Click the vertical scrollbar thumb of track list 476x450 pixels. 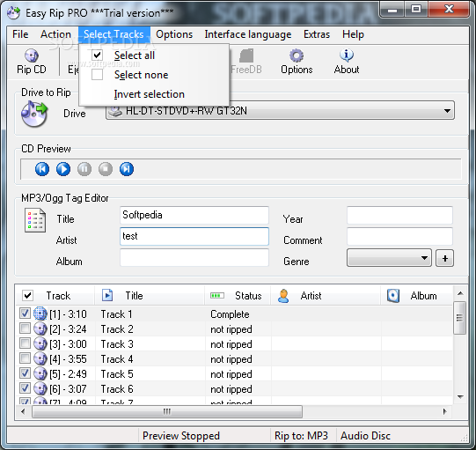[459, 318]
